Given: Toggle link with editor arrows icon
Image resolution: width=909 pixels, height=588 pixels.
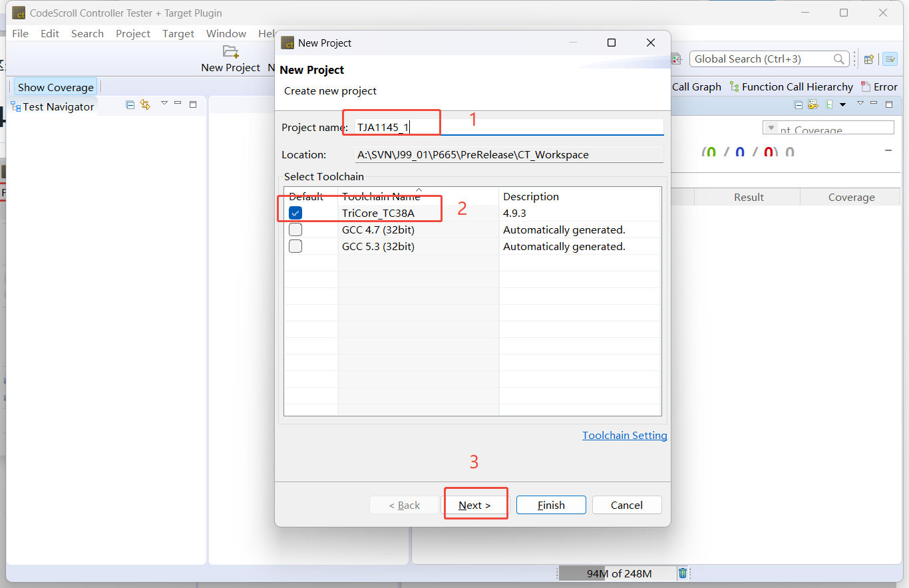Looking at the screenshot, I should pos(145,104).
